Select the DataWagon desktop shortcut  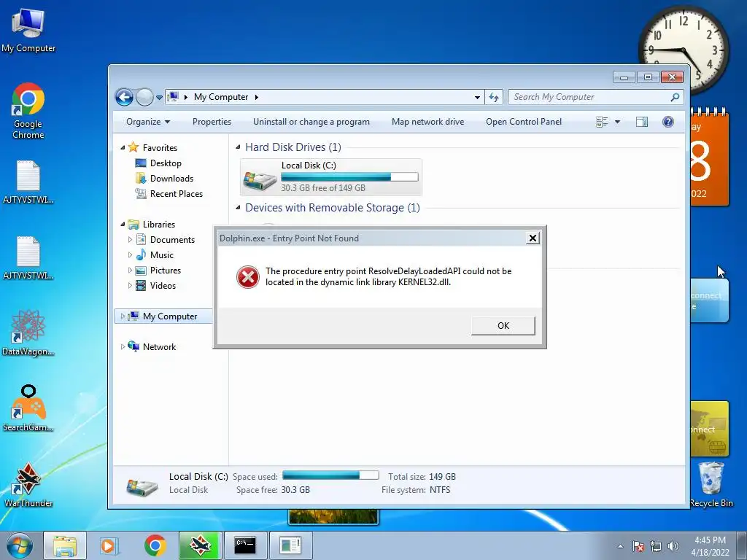coord(28,332)
